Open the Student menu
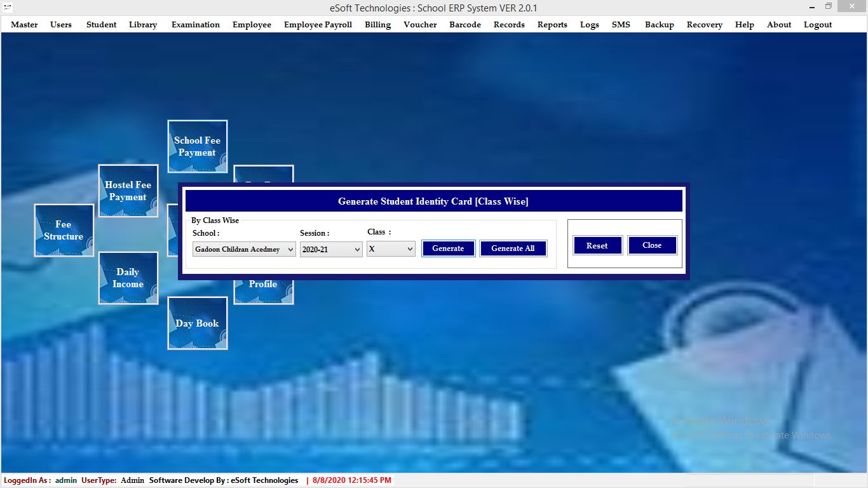The height and width of the screenshot is (488, 868). 102,25
